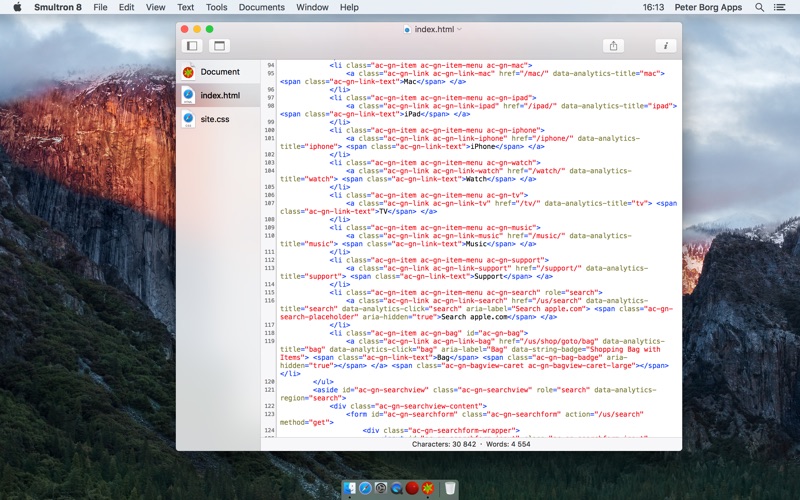Toggle the sidebar visibility button
Viewport: 800px width, 500px height.
(192, 46)
